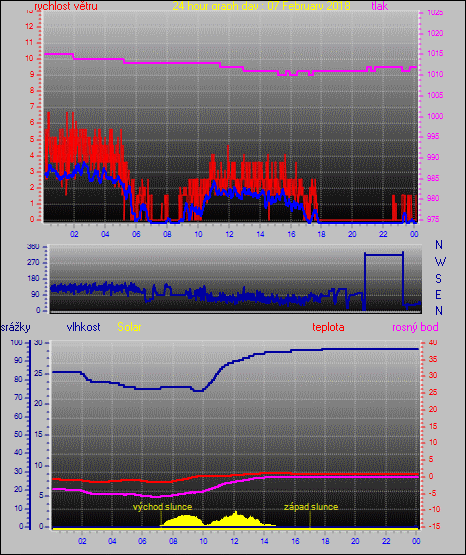Image resolution: width=466 pixels, height=555 pixels.
Task: Click the 'vlhkost' humidity label
Action: point(84,327)
